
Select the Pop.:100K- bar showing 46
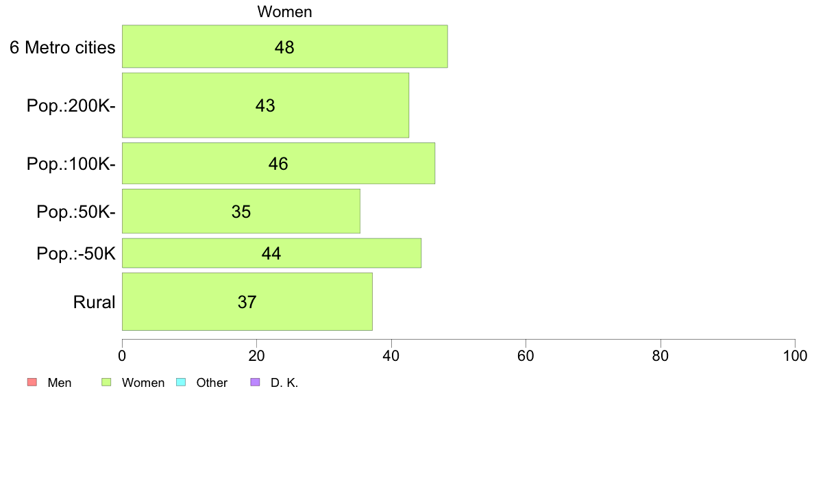(278, 164)
